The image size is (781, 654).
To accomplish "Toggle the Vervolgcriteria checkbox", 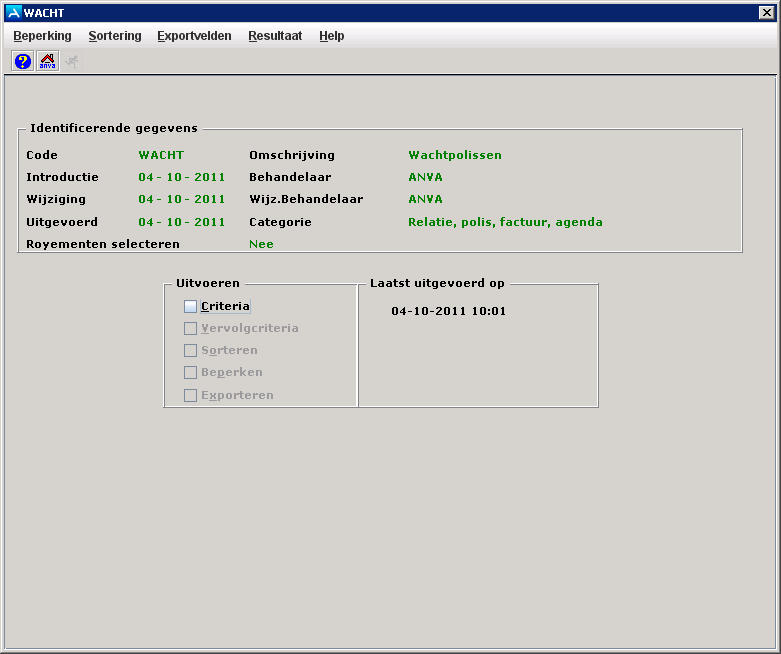I will [191, 329].
